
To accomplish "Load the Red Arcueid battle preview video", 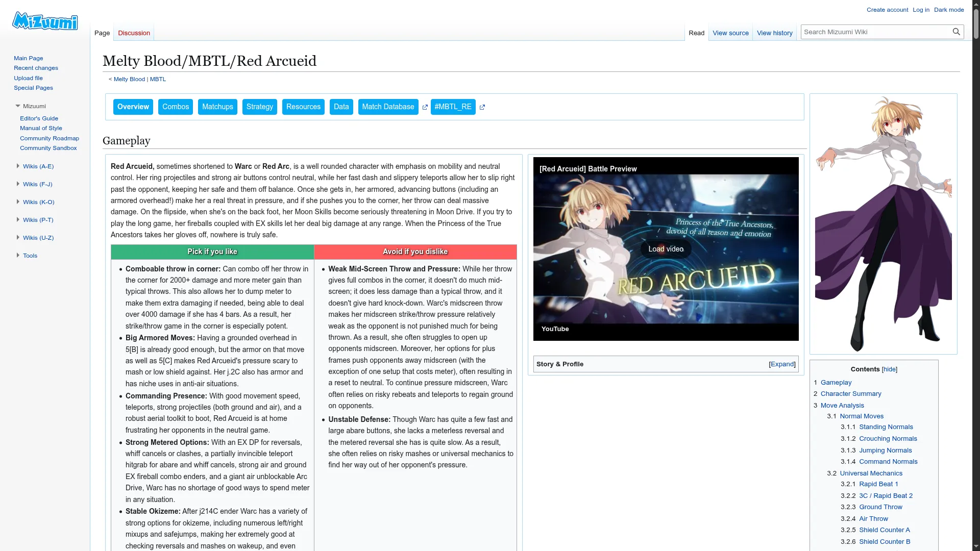I will (666, 249).
